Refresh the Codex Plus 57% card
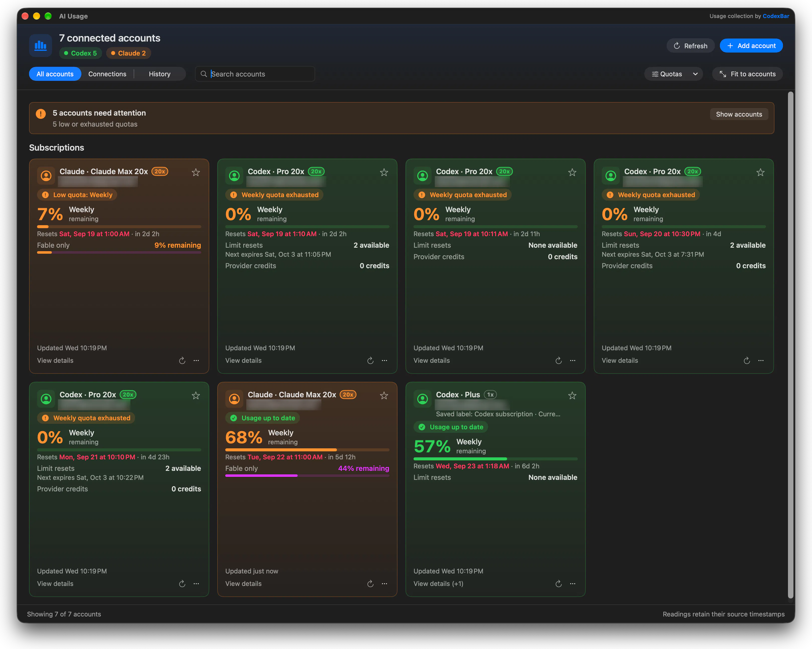 point(558,584)
